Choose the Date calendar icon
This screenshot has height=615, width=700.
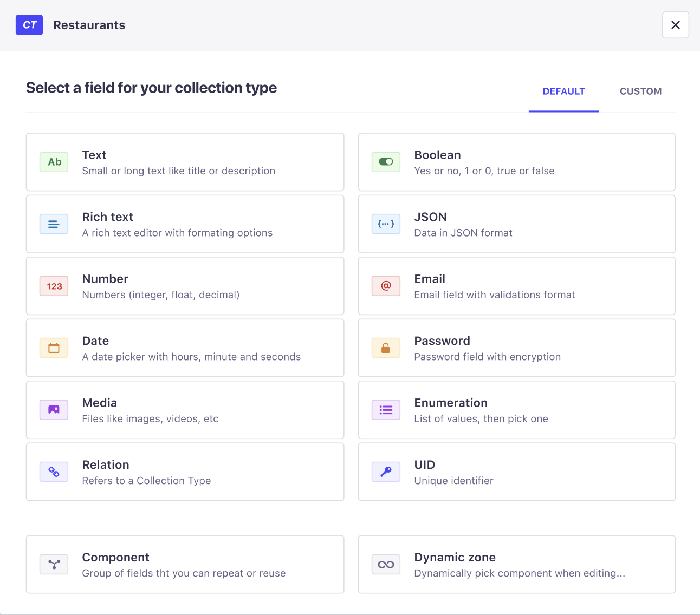point(54,348)
